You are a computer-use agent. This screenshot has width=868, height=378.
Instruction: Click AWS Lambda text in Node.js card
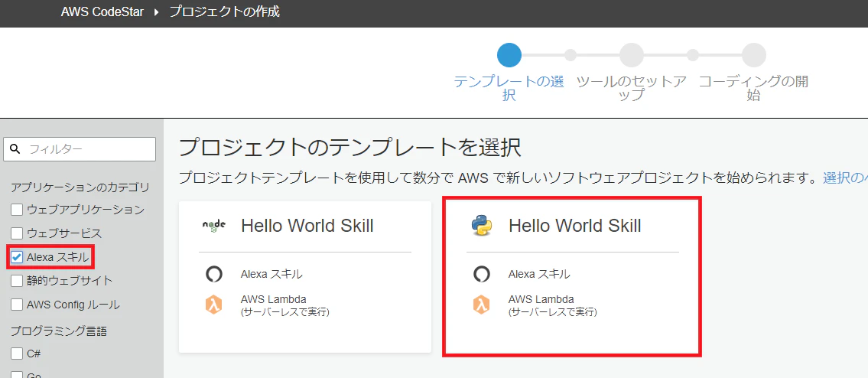(x=273, y=300)
